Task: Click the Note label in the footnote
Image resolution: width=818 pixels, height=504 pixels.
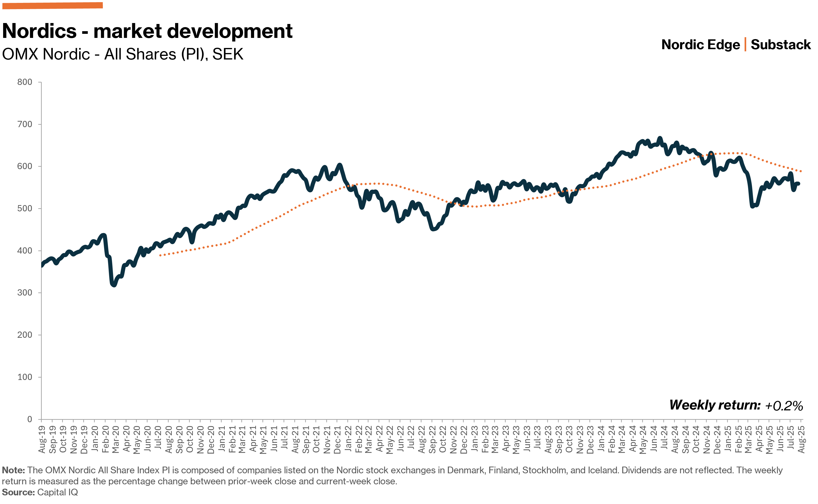Action: point(13,470)
